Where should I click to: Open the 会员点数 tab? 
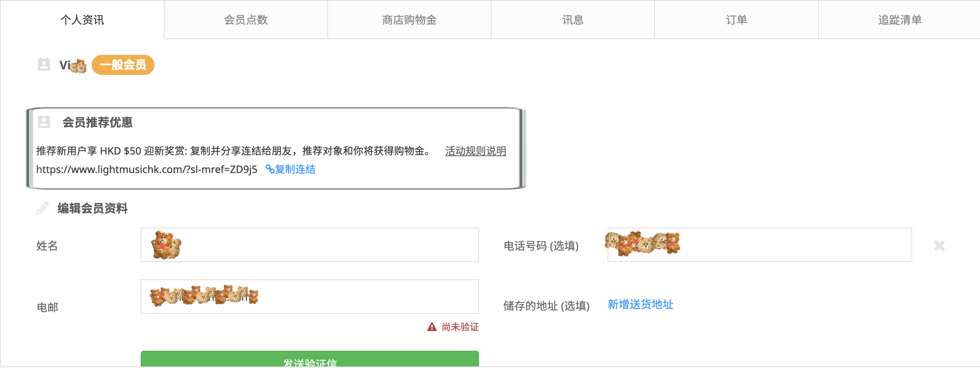click(x=246, y=20)
